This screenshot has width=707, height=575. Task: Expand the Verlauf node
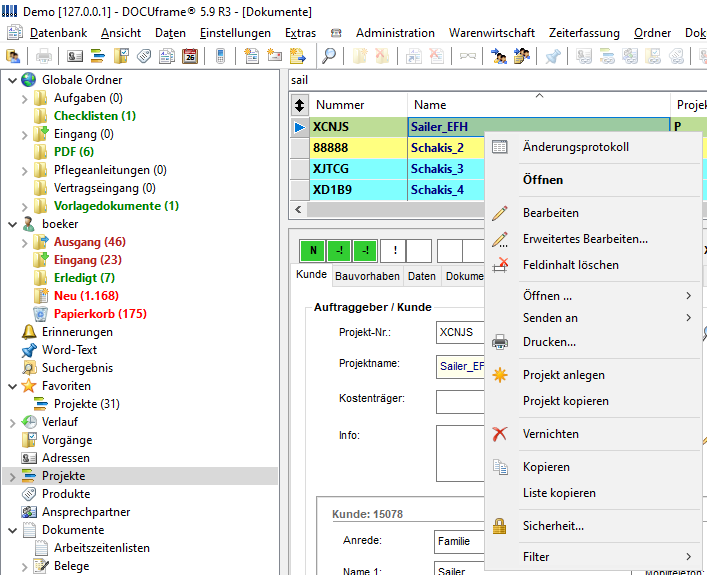click(13, 423)
